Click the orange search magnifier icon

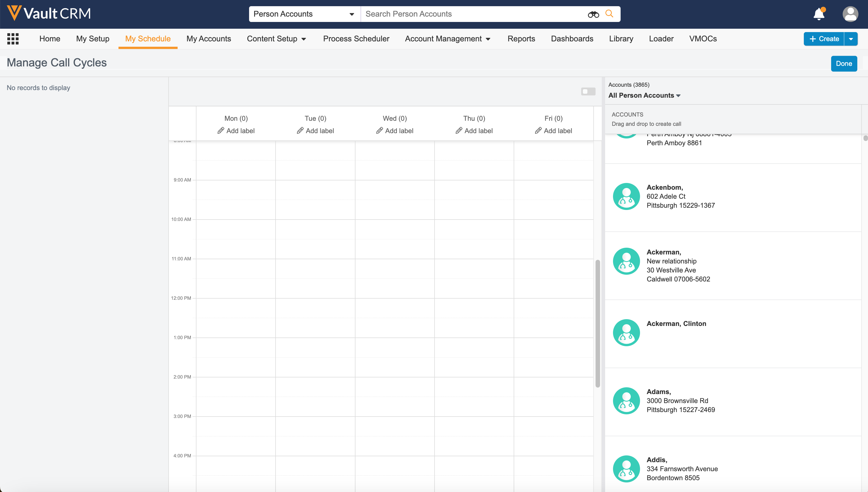tap(609, 14)
